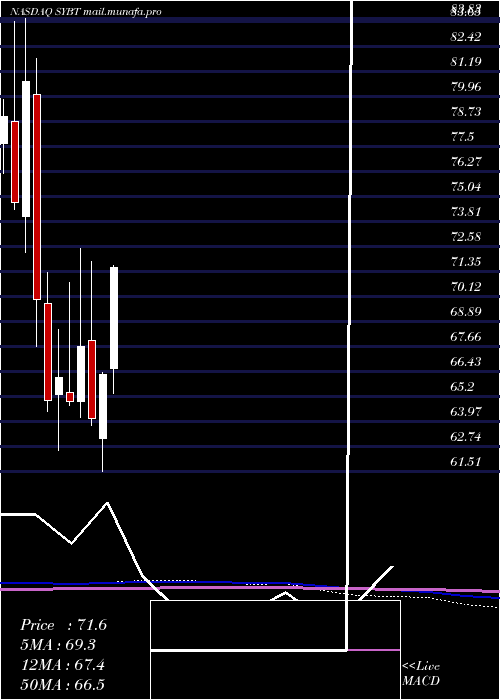Click the last white candlestick closing near 71.6

click(x=114, y=318)
